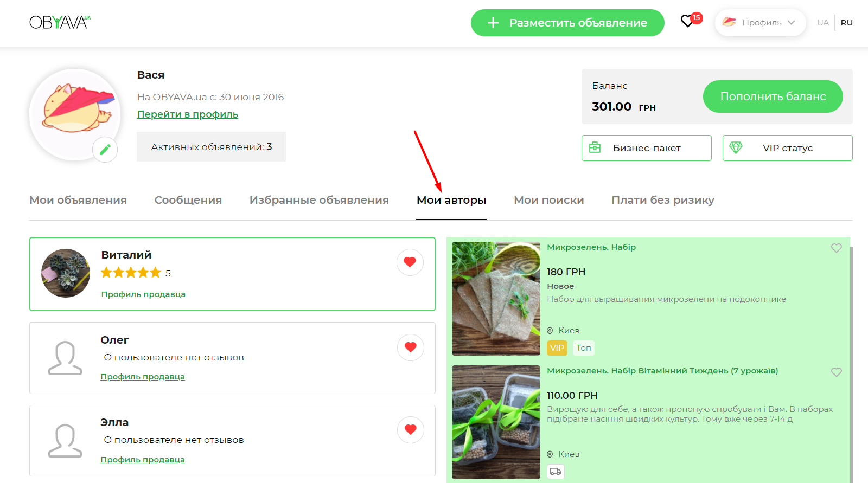Toggle heart for author Олег
This screenshot has width=868, height=483.
coord(410,347)
